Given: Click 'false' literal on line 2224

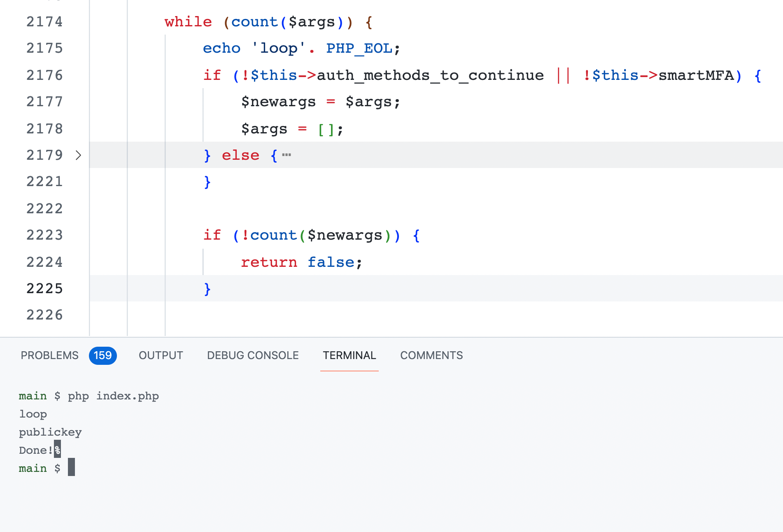Looking at the screenshot, I should [x=331, y=262].
